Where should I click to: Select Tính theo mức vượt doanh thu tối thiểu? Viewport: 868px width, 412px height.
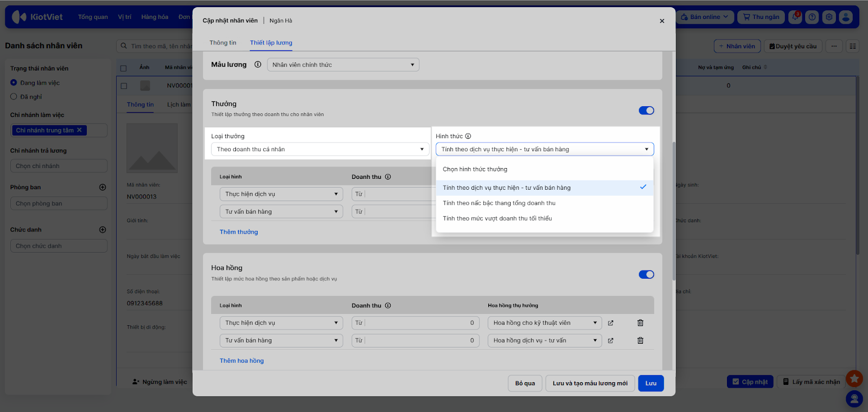(497, 218)
